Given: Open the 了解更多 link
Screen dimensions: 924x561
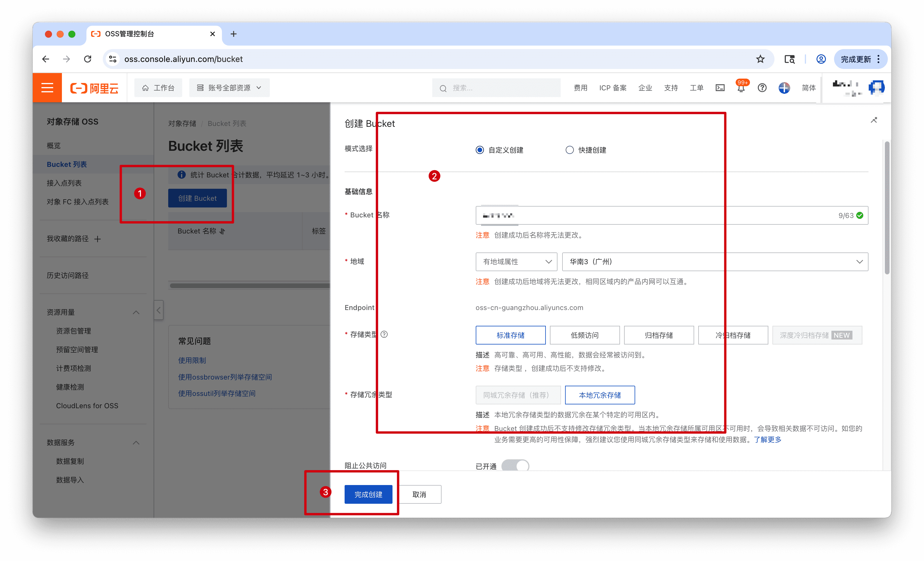Looking at the screenshot, I should click(x=767, y=439).
